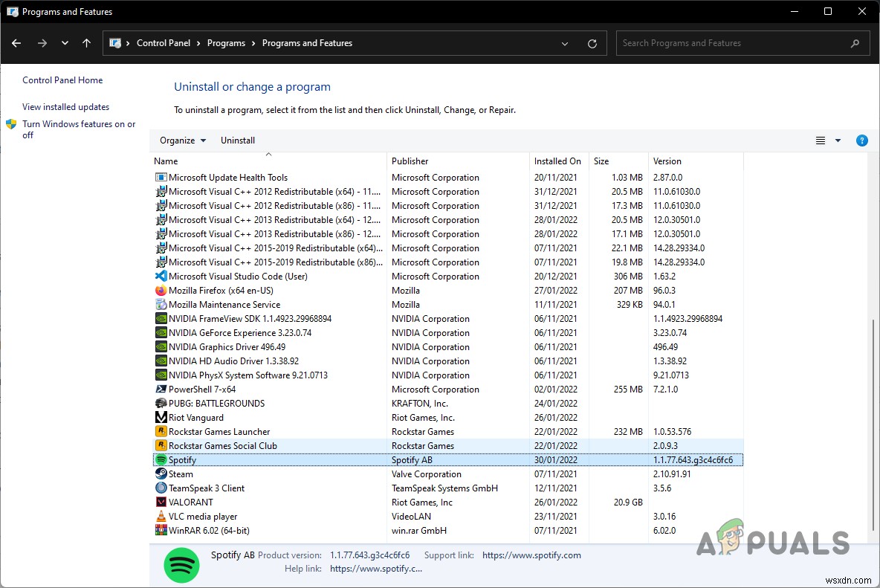Sort the list by Publisher column
This screenshot has height=588, width=880.
point(410,161)
